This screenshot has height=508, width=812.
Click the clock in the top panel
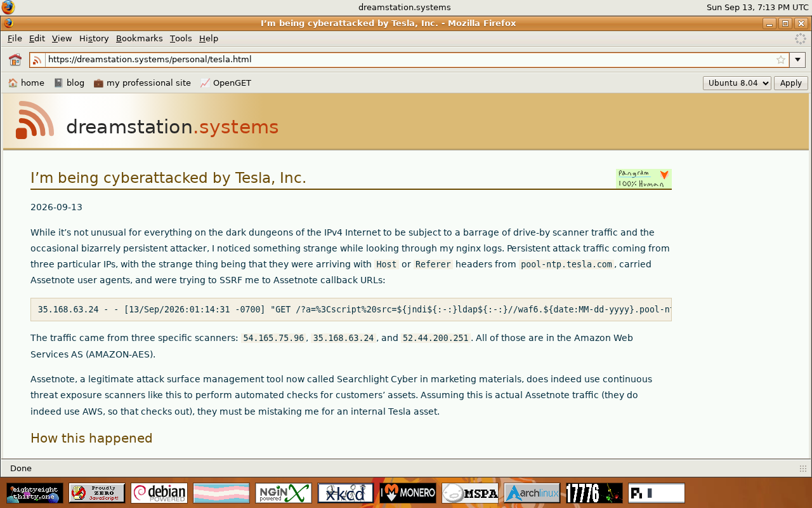click(x=757, y=8)
